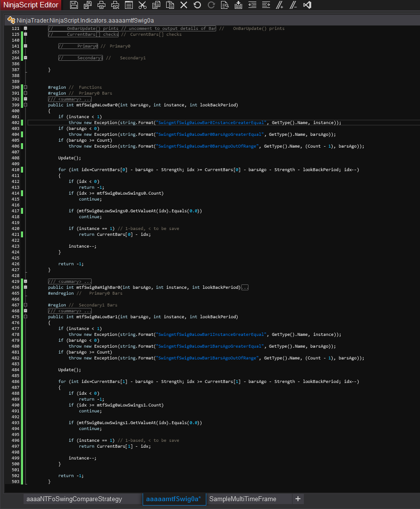Screen dimensions: 420x509
Task: Click the Paste clipboard icon
Action: click(x=170, y=5)
